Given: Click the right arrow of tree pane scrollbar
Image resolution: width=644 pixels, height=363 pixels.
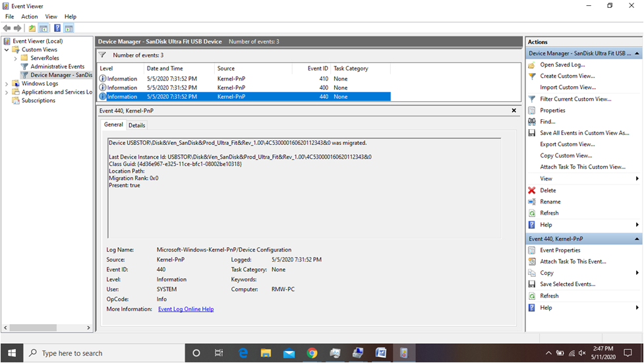Looking at the screenshot, I should click(x=88, y=327).
